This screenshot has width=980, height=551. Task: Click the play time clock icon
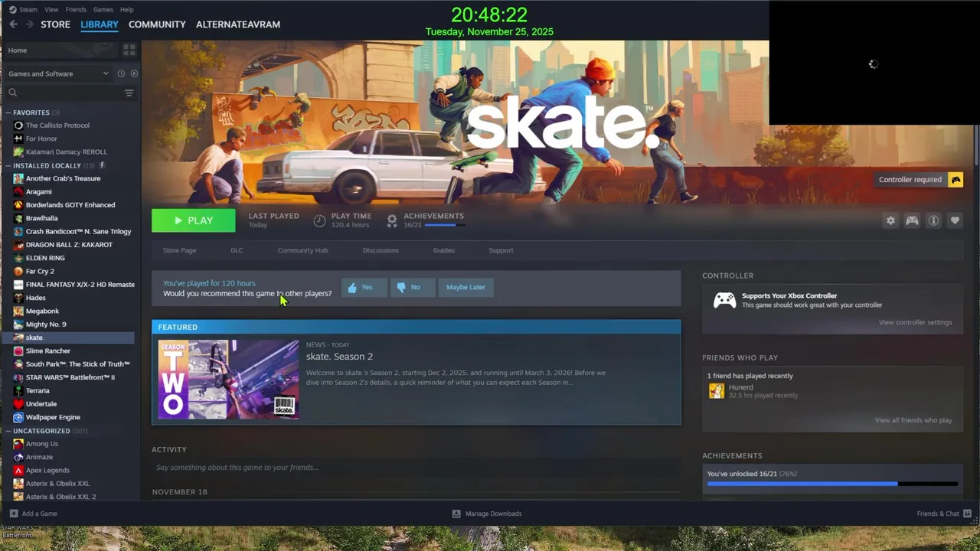pos(319,220)
